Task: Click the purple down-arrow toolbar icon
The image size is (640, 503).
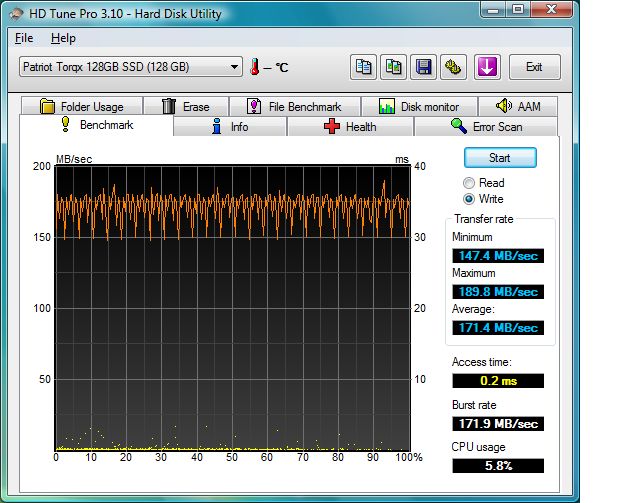Action: point(486,67)
